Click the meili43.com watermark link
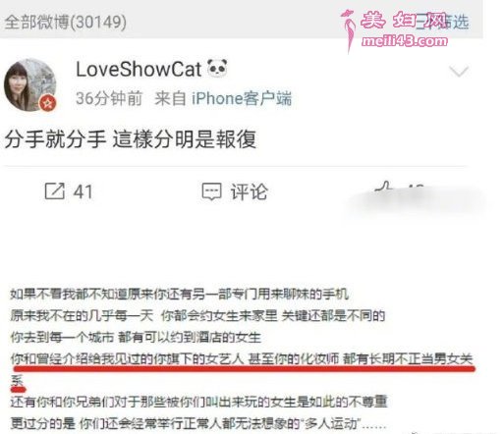 point(405,41)
